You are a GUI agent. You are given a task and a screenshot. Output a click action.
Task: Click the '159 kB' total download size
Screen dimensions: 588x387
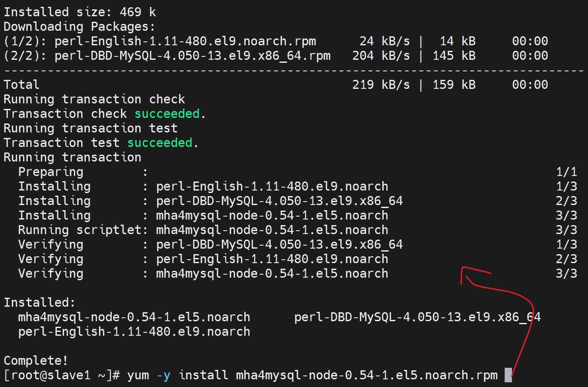click(454, 85)
